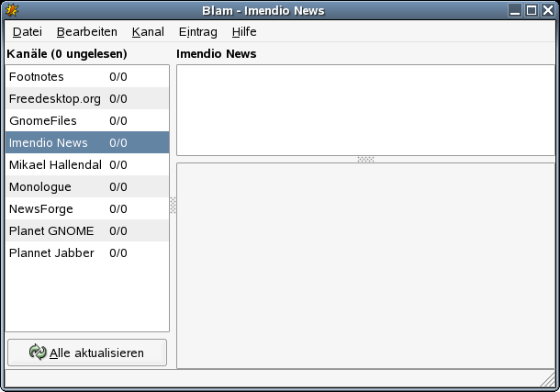Maximize the Blam window

pyautogui.click(x=532, y=10)
